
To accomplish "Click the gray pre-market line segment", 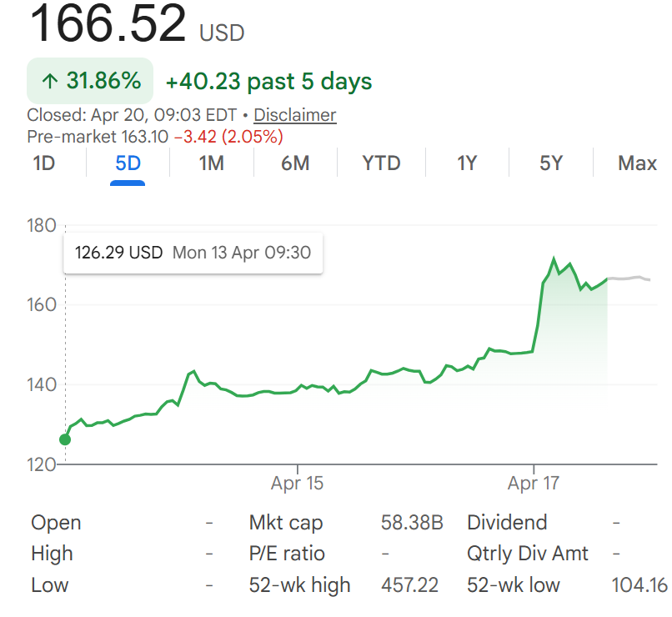I will pos(629,278).
